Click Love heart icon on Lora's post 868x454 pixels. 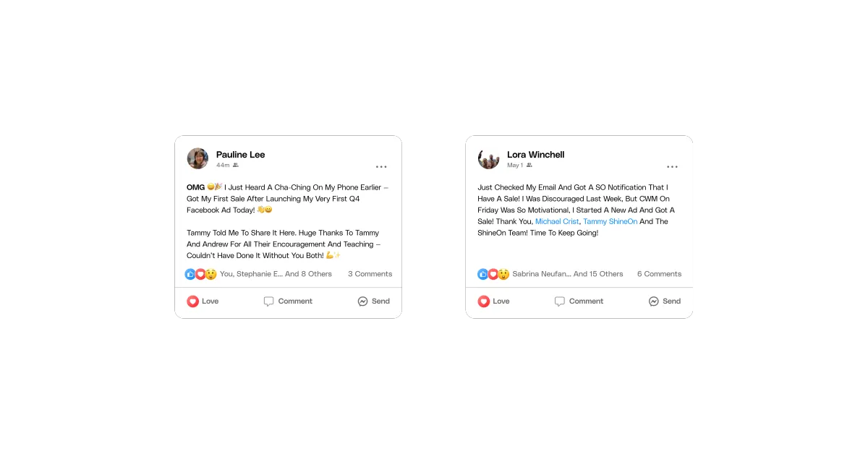(x=483, y=301)
